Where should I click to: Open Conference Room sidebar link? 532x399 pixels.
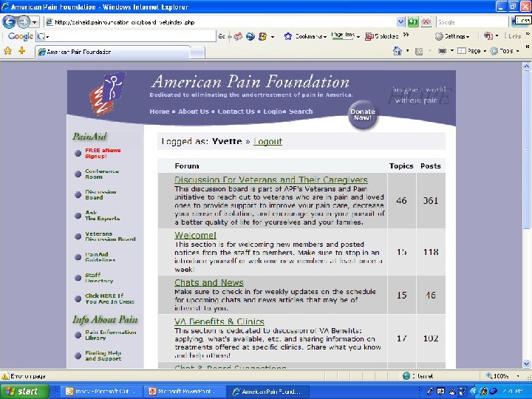[102, 174]
